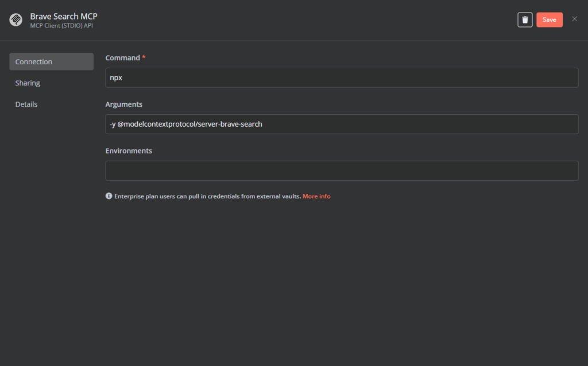Open the More info link
Viewport: 588px width, 366px height.
(x=316, y=196)
